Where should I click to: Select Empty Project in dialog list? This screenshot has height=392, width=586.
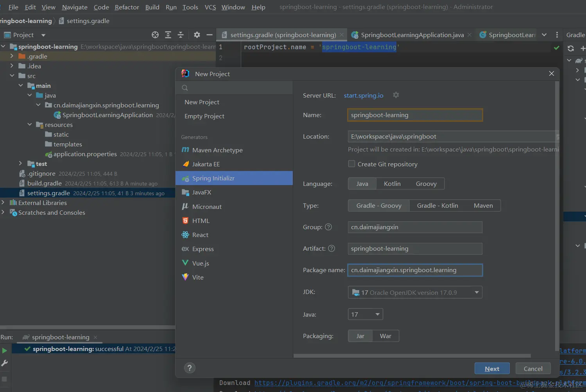click(x=234, y=116)
